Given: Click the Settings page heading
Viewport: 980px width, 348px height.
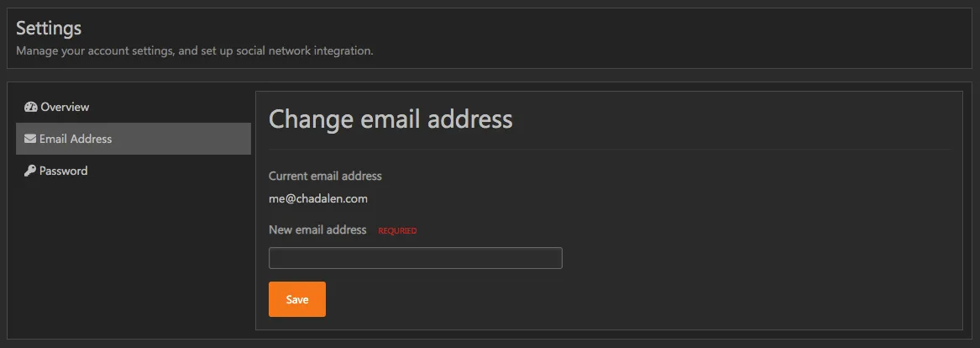Looking at the screenshot, I should click(x=49, y=28).
